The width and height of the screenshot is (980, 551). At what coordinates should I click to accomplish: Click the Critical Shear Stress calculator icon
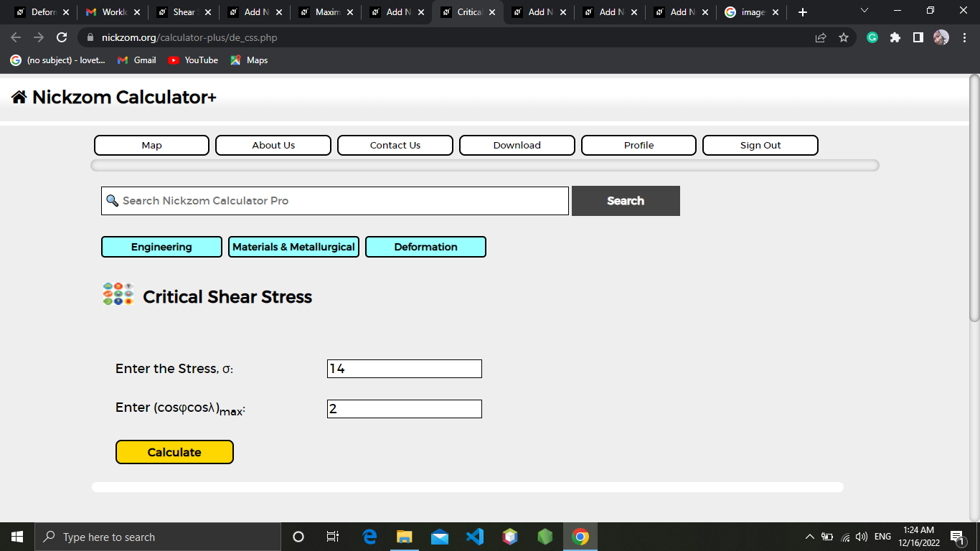(x=118, y=294)
